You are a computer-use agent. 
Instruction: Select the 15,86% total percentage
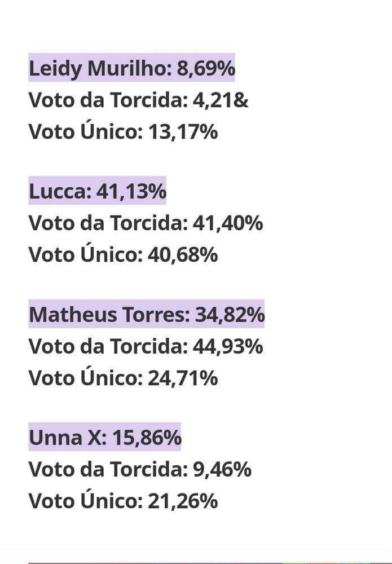pyautogui.click(x=147, y=438)
